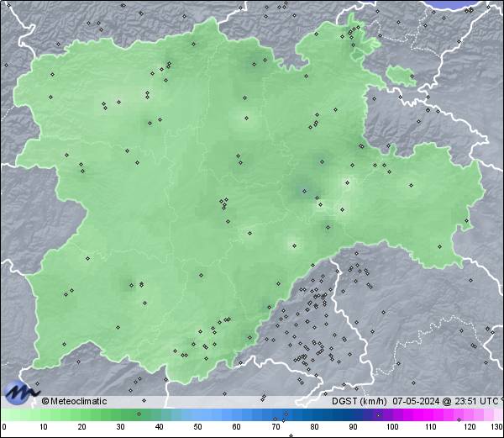
Task: Click the Meteoclimatic wave logo icon
Action: click(20, 393)
